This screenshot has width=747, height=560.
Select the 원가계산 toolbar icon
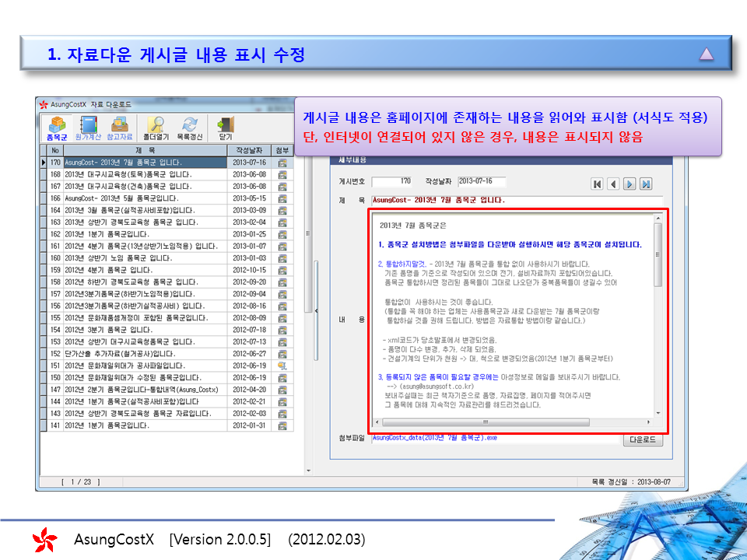pos(88,128)
